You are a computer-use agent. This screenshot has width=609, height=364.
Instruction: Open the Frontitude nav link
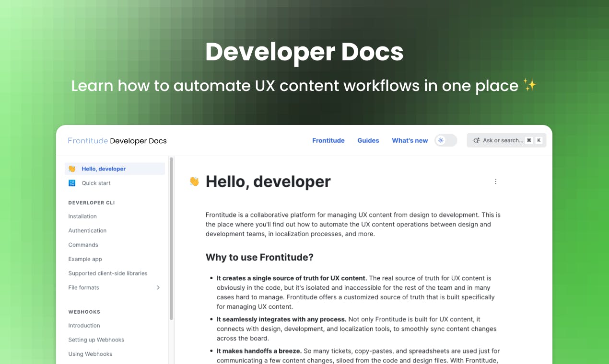click(328, 140)
